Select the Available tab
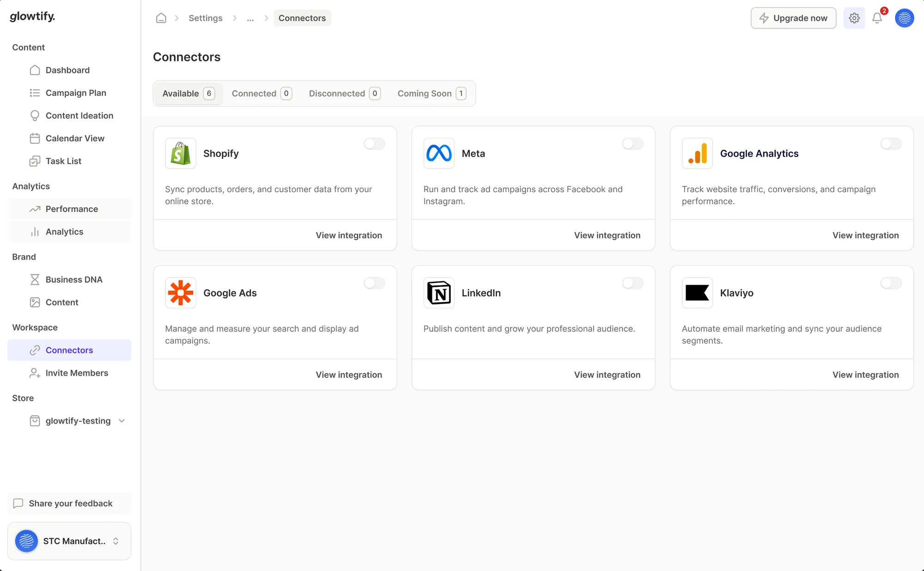This screenshot has height=571, width=924. (188, 93)
